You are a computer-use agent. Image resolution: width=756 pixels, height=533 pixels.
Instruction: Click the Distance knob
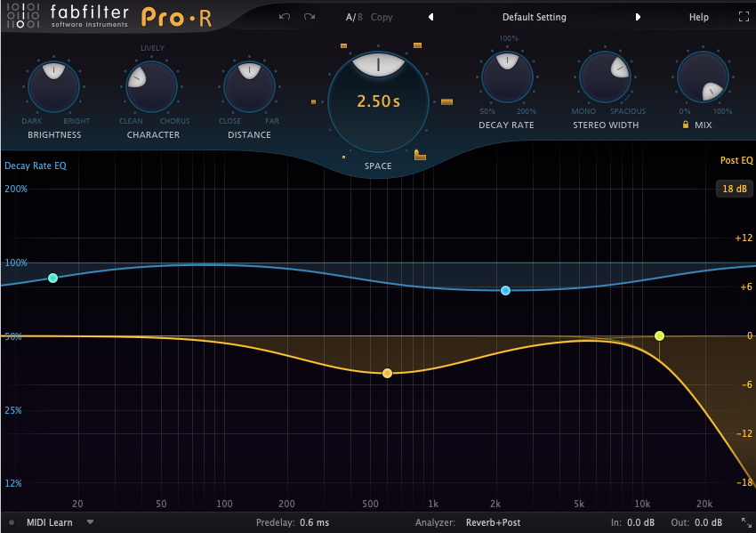click(249, 87)
